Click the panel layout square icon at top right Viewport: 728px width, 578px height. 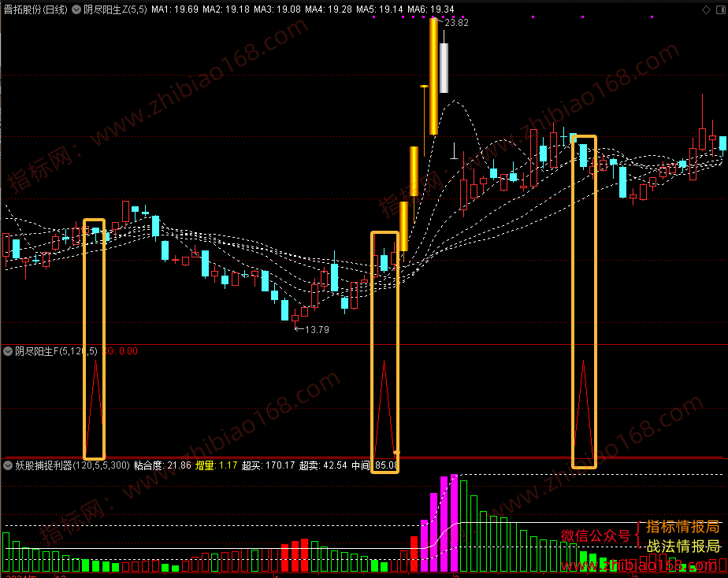tap(721, 9)
